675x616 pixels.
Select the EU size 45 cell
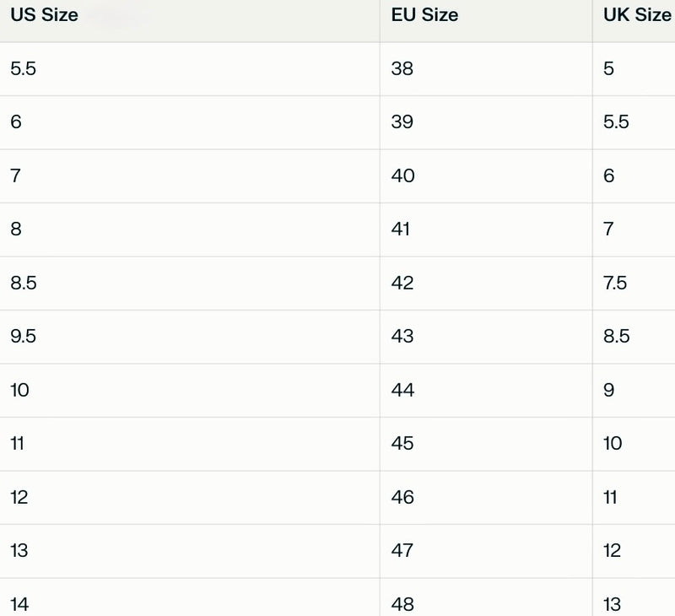(402, 444)
